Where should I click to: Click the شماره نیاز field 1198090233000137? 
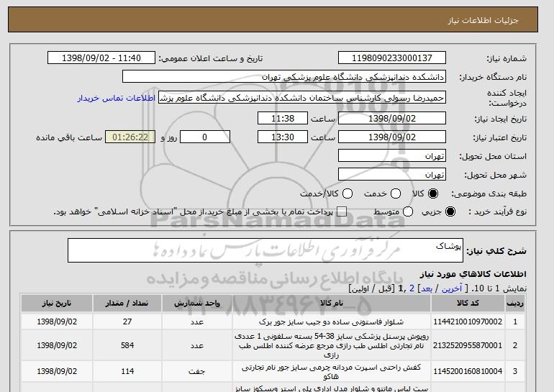(392, 58)
